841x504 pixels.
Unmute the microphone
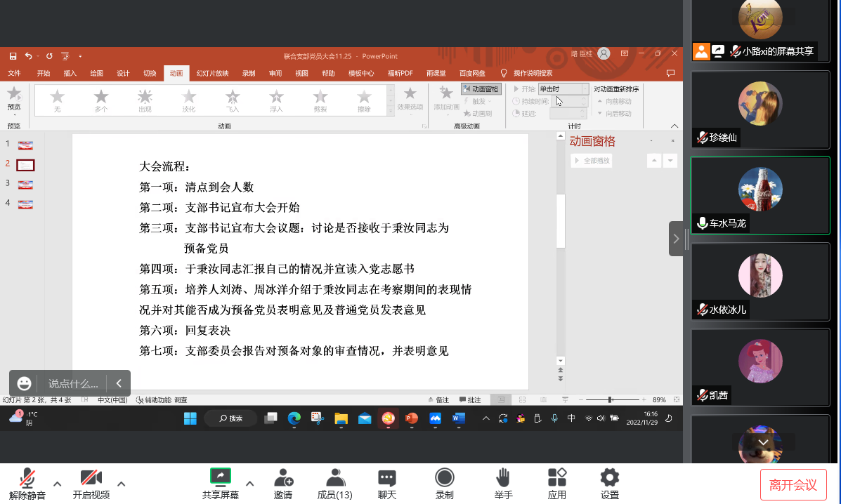[27, 478]
